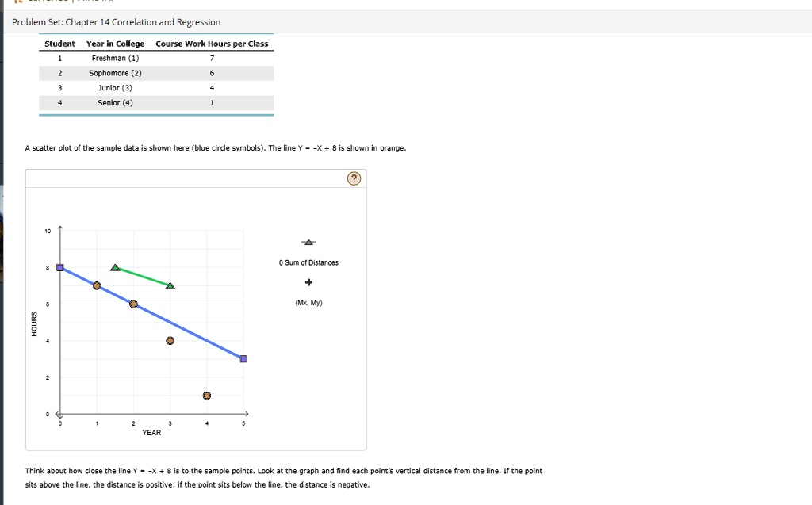Select the left green triangle marker

click(113, 267)
